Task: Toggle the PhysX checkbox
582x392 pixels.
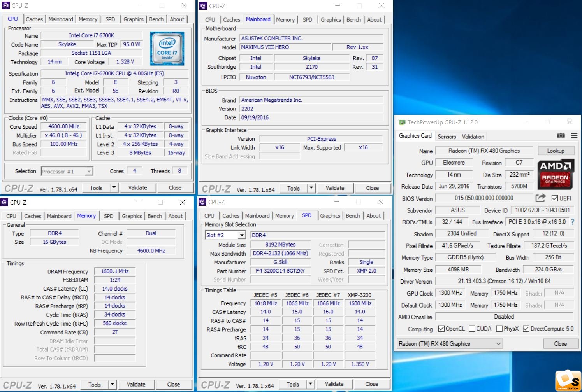Action: click(499, 329)
